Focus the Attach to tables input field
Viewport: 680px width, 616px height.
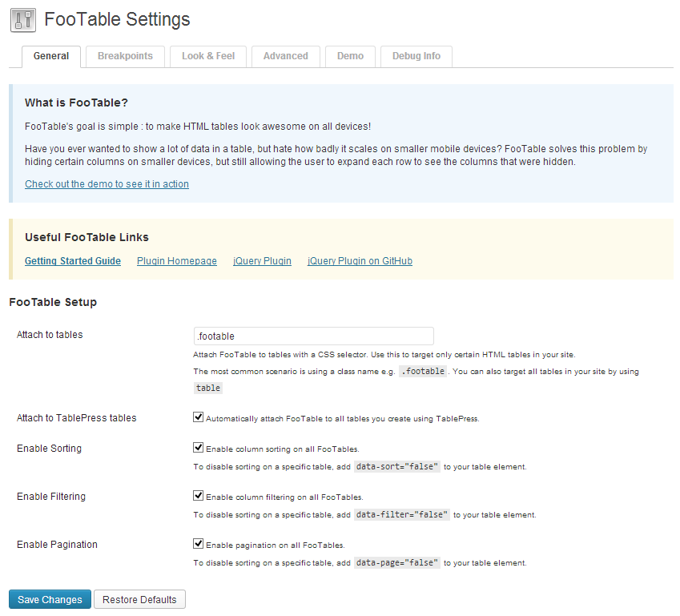[313, 336]
